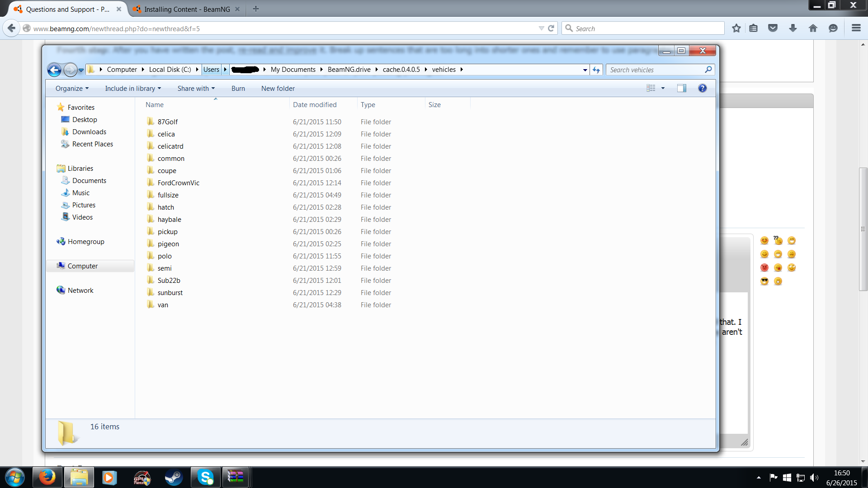Switch to Installing Content BeamNG tab
This screenshot has height=488, width=868.
pos(187,9)
